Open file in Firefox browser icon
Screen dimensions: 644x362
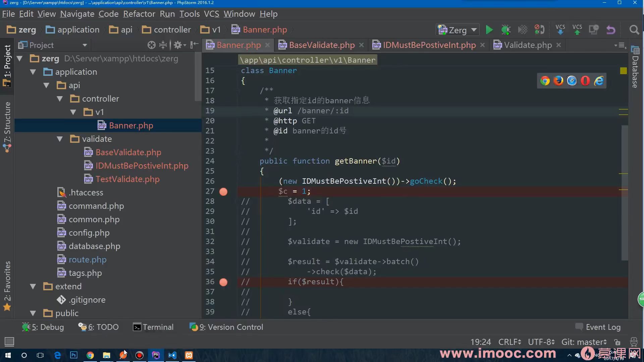click(x=558, y=81)
